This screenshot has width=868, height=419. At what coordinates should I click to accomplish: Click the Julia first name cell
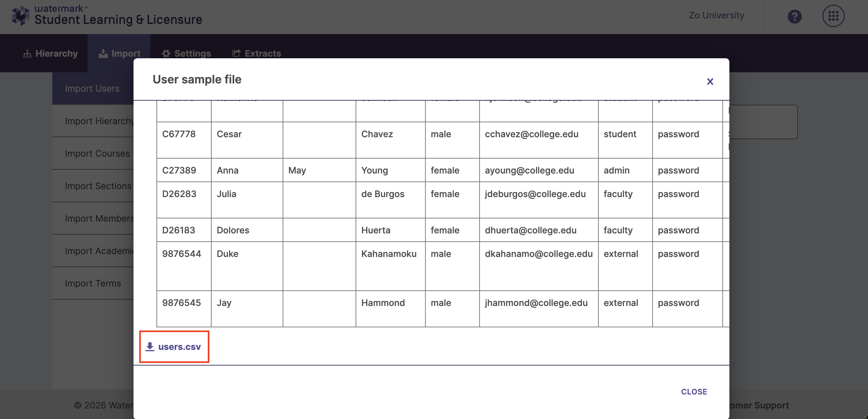[x=247, y=200]
